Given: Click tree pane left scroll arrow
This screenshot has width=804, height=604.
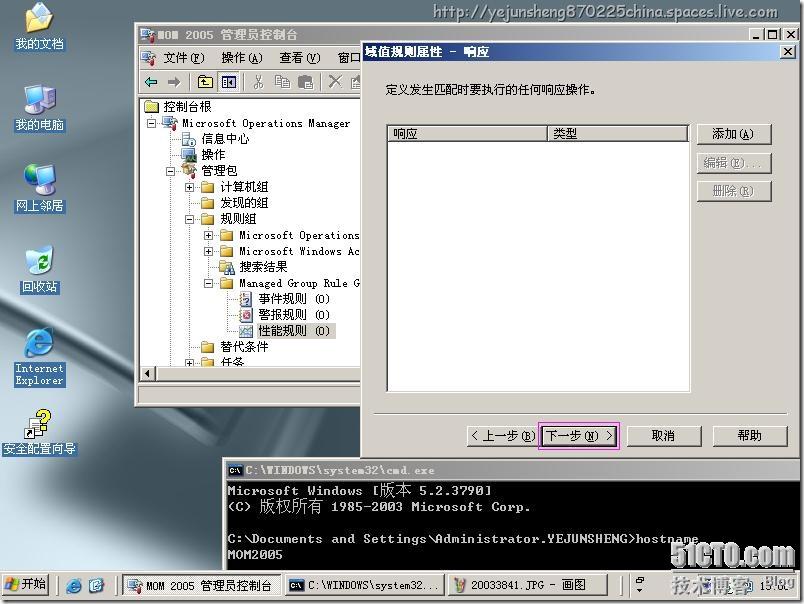Looking at the screenshot, I should click(x=148, y=373).
